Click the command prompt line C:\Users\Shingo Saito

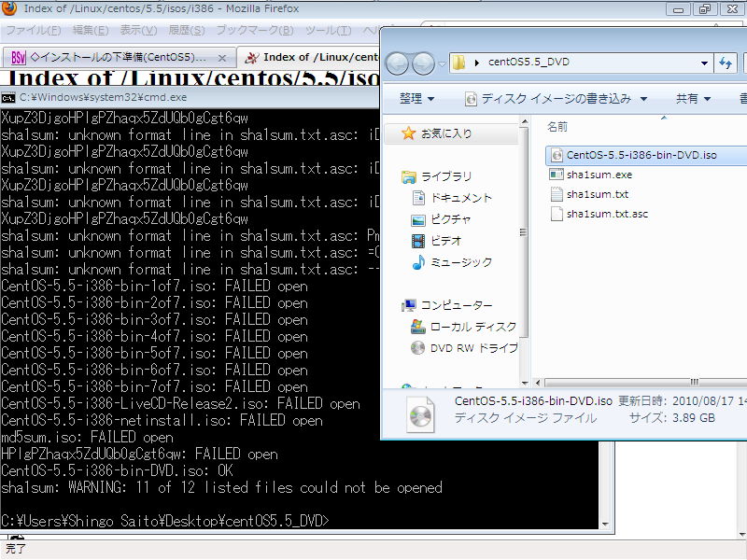point(165,521)
